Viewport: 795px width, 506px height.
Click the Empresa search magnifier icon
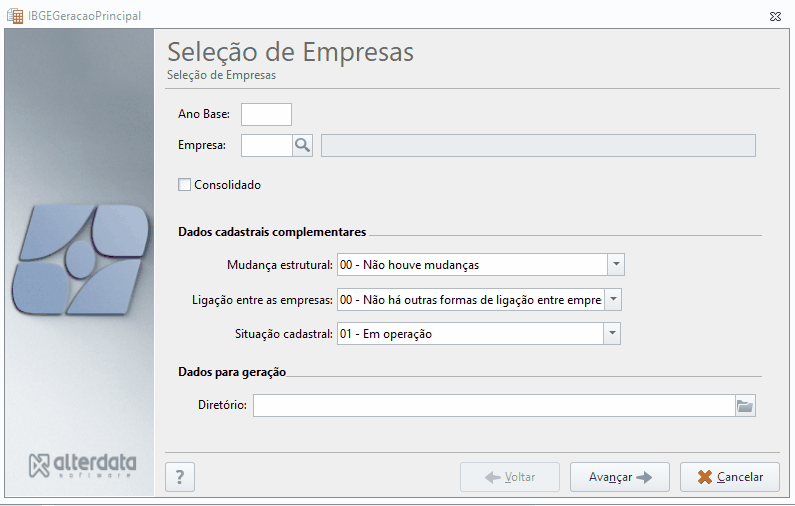(303, 146)
